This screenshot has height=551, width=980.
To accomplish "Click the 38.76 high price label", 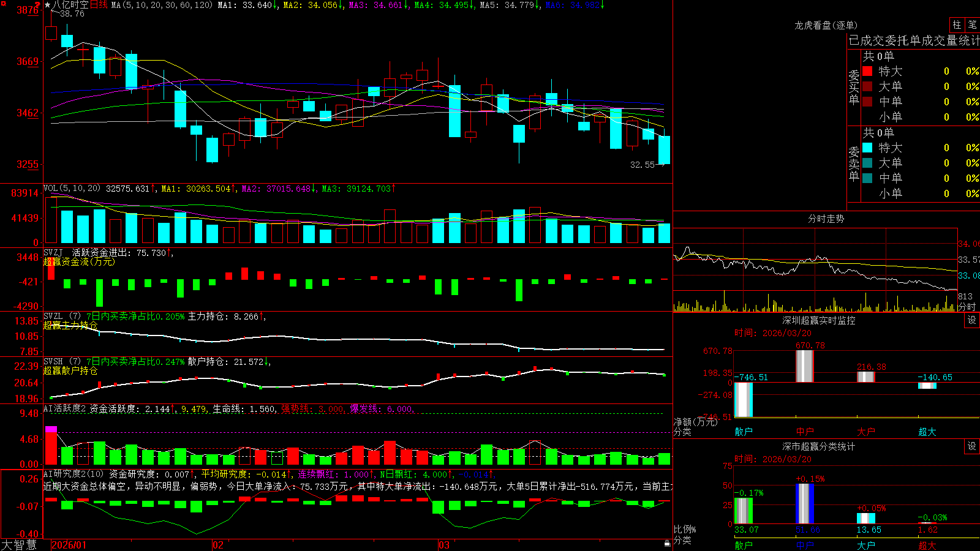I will pyautogui.click(x=72, y=13).
